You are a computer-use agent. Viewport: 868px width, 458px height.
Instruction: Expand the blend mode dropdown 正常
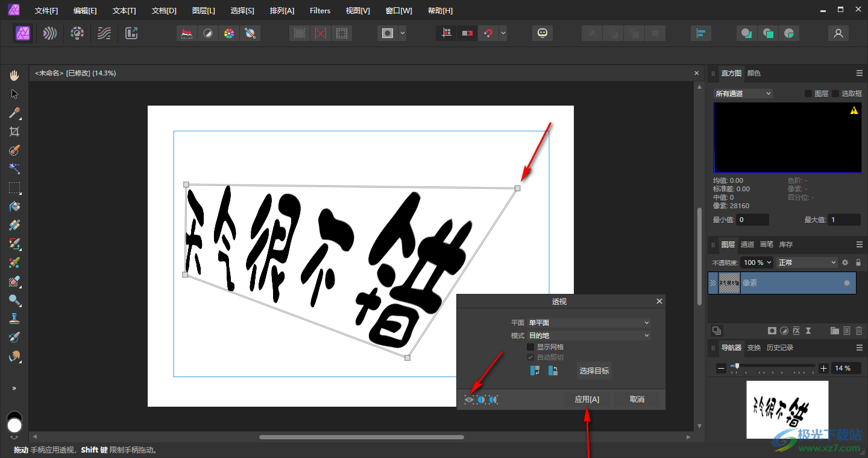pyautogui.click(x=807, y=262)
